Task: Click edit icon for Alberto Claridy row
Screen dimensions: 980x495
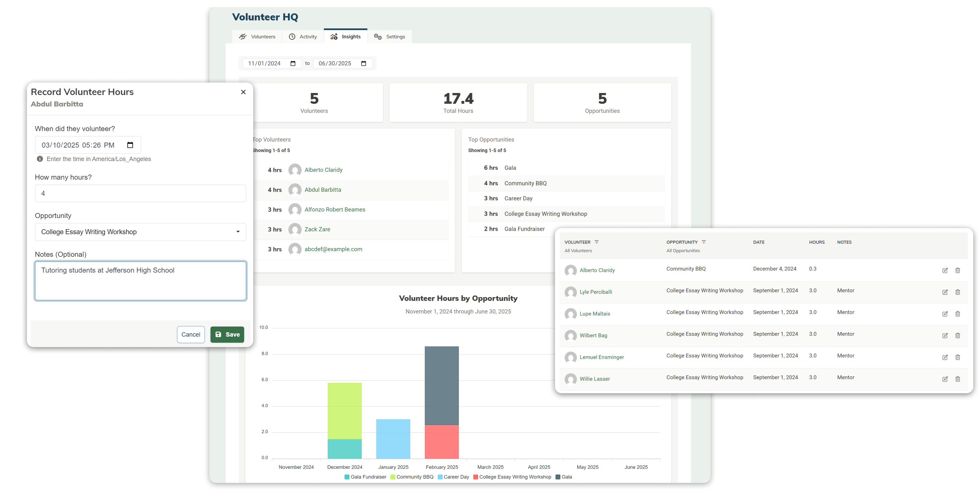Action: click(x=945, y=270)
